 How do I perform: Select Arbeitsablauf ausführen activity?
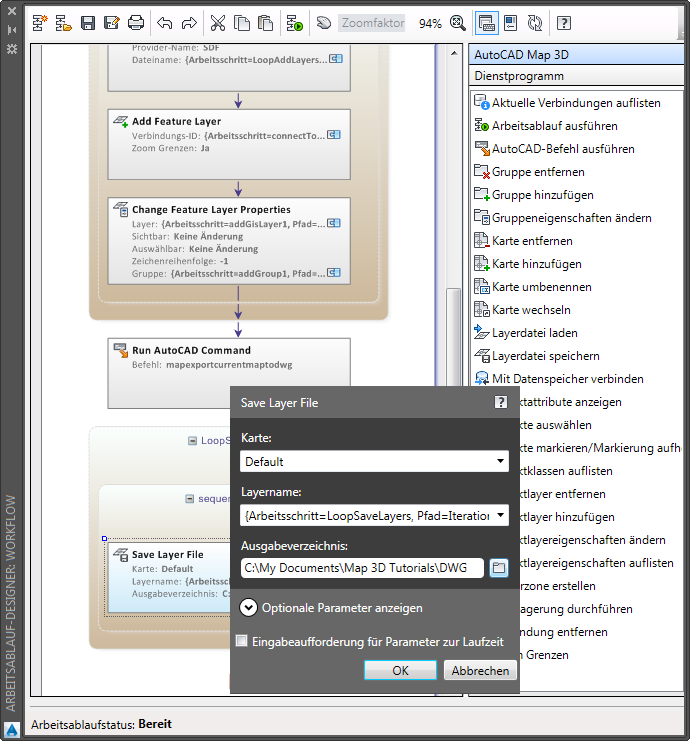tap(546, 126)
